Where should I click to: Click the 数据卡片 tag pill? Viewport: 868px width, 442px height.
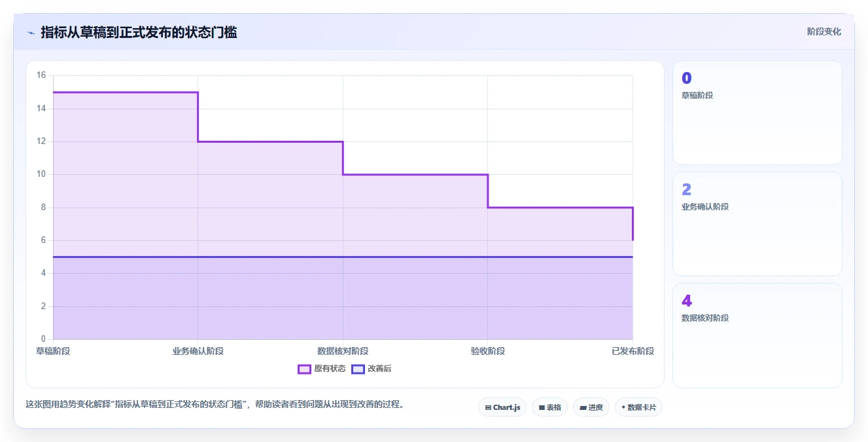coord(639,407)
